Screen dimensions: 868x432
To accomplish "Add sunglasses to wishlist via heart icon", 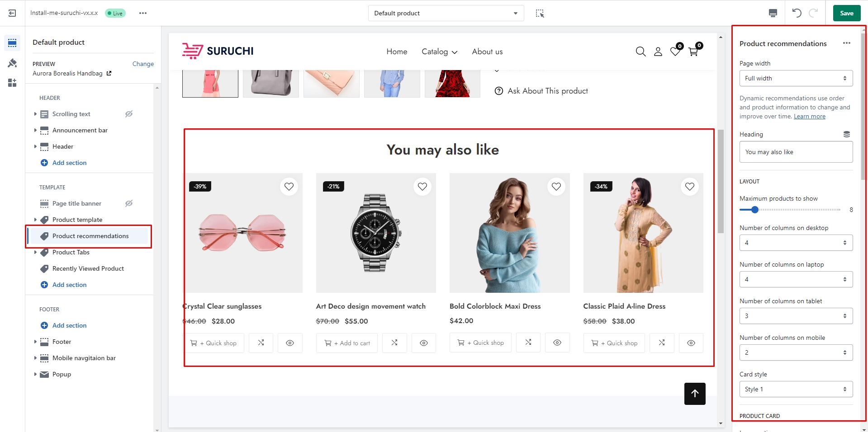I will (289, 187).
